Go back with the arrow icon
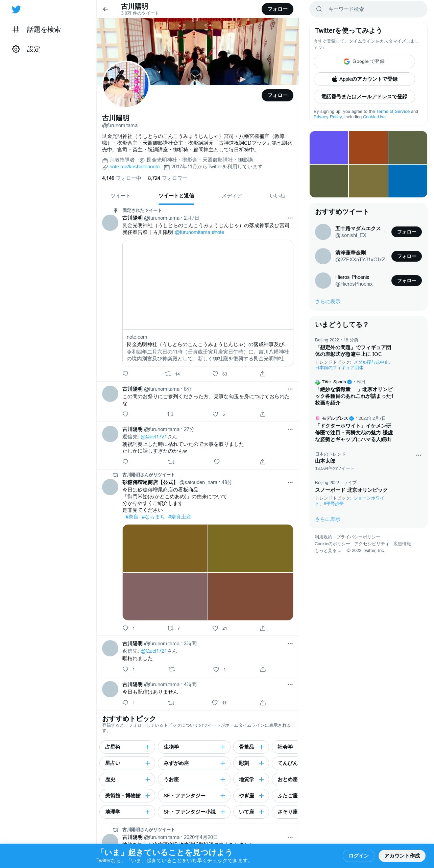This screenshot has height=868, width=434. pos(105,9)
